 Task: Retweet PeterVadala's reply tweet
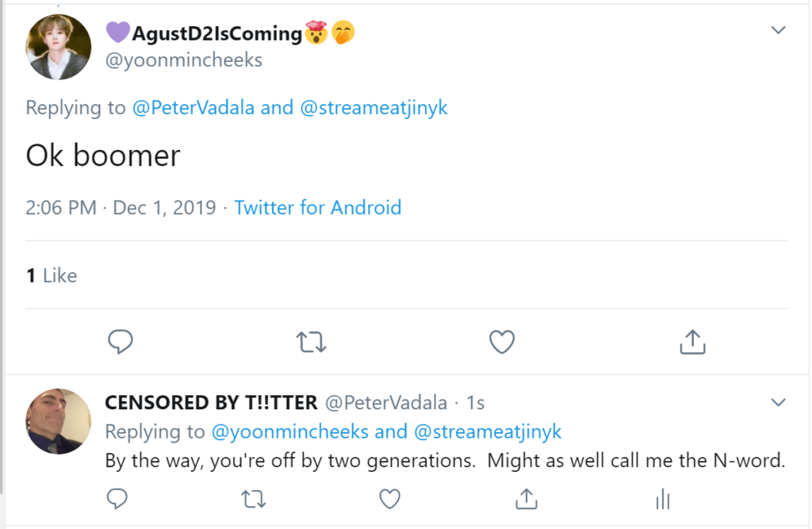(x=253, y=498)
